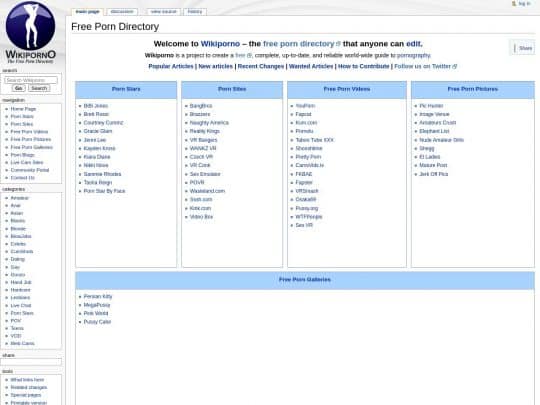
Task: Open Porn Star By Face list entry
Action: pyautogui.click(x=104, y=191)
